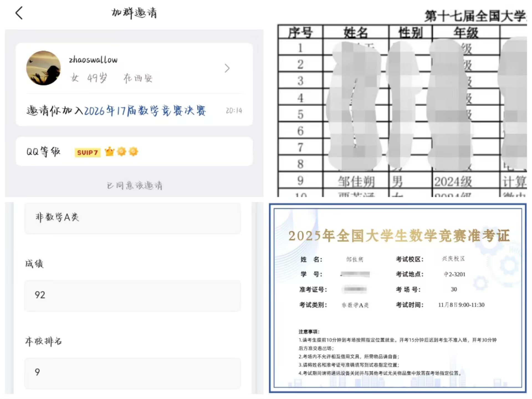Click the zhaoswallow username text
The width and height of the screenshot is (532, 399).
93,60
